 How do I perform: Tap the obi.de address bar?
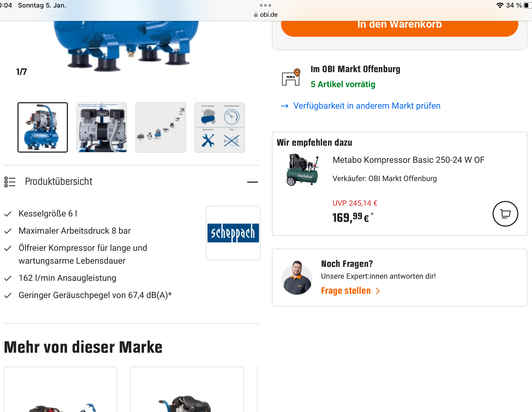pyautogui.click(x=266, y=14)
